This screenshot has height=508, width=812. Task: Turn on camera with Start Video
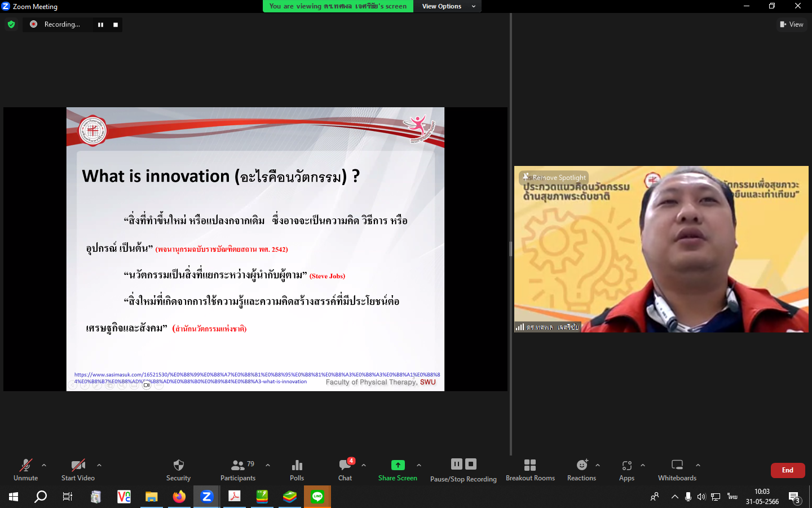tap(78, 470)
